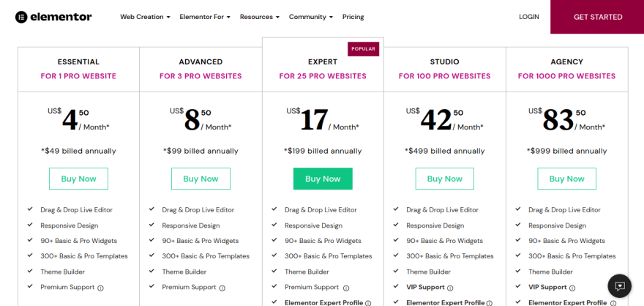The image size is (644, 306).
Task: Click '*$499 billed annually' text
Action: click(445, 151)
